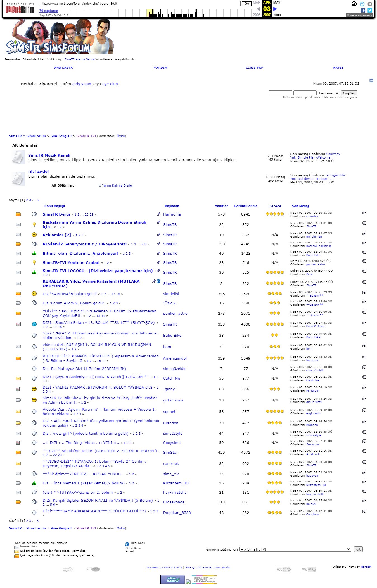Expand About this capture in Wayback toolbar

(359, 16)
